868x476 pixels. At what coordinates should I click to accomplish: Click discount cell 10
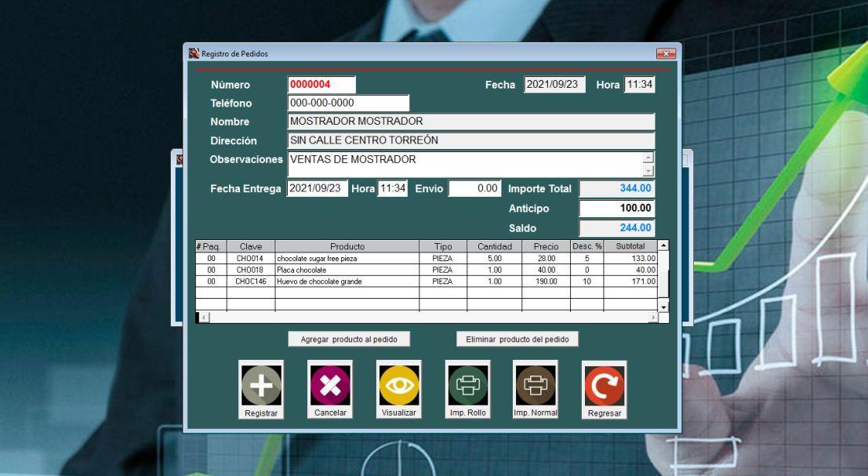point(587,282)
